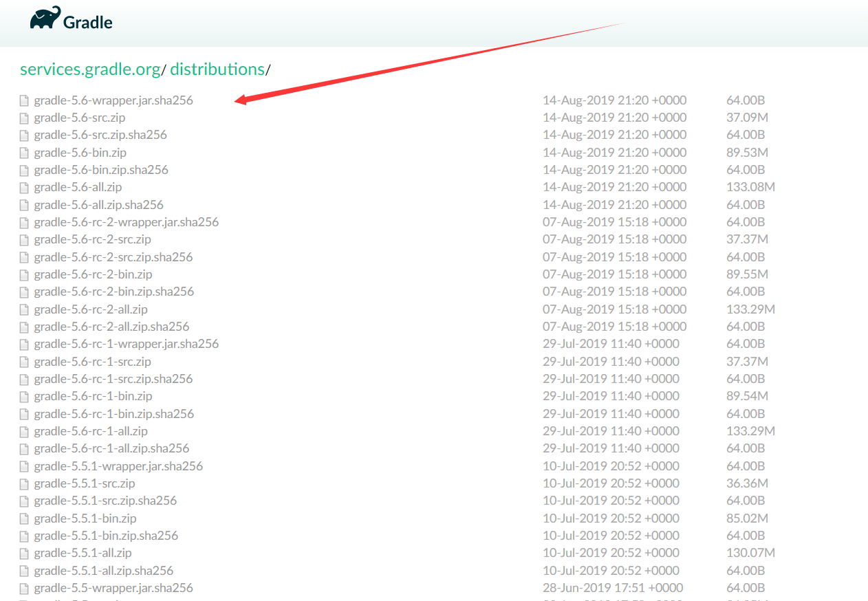Click file icon beside gradle-5.5-wrapper.jar.sha256
This screenshot has height=601, width=868.
[x=24, y=589]
